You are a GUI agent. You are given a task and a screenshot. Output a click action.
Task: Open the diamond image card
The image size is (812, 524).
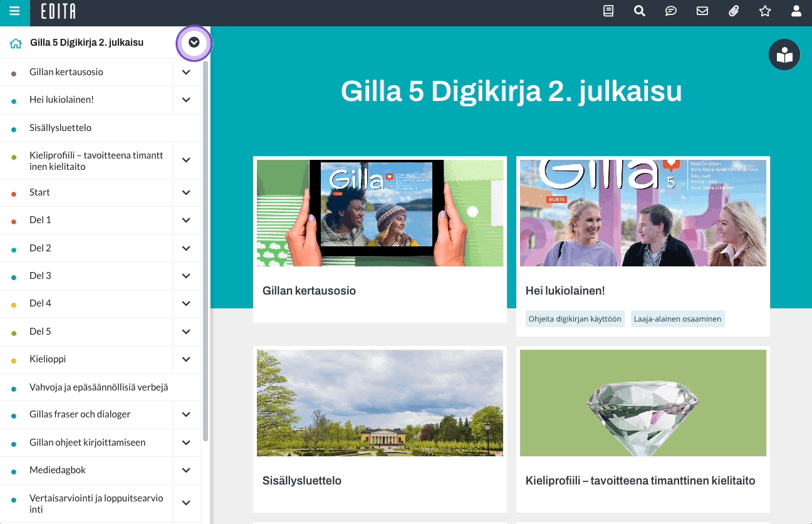point(643,403)
